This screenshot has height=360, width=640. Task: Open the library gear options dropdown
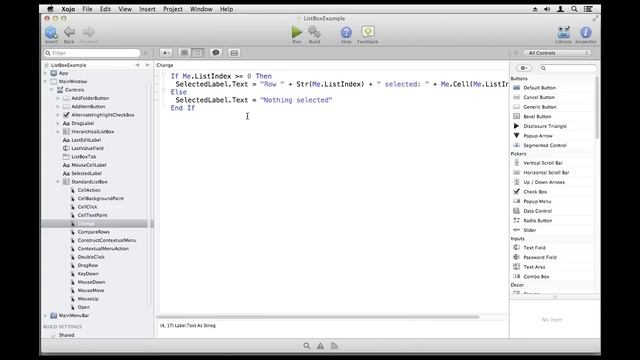click(524, 68)
